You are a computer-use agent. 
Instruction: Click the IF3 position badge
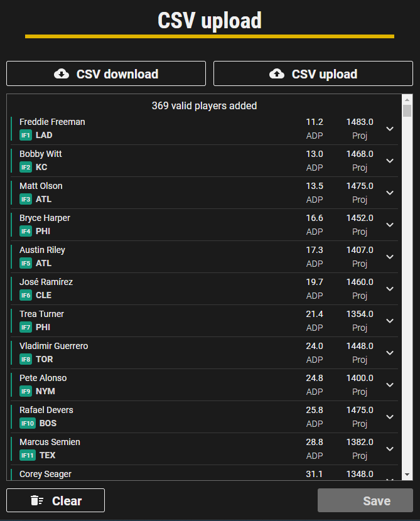[x=26, y=200]
